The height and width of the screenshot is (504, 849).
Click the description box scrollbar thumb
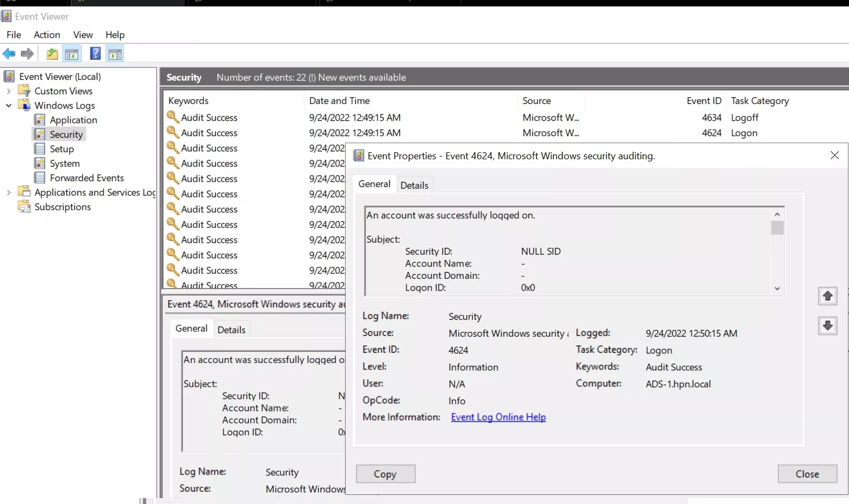pos(777,228)
